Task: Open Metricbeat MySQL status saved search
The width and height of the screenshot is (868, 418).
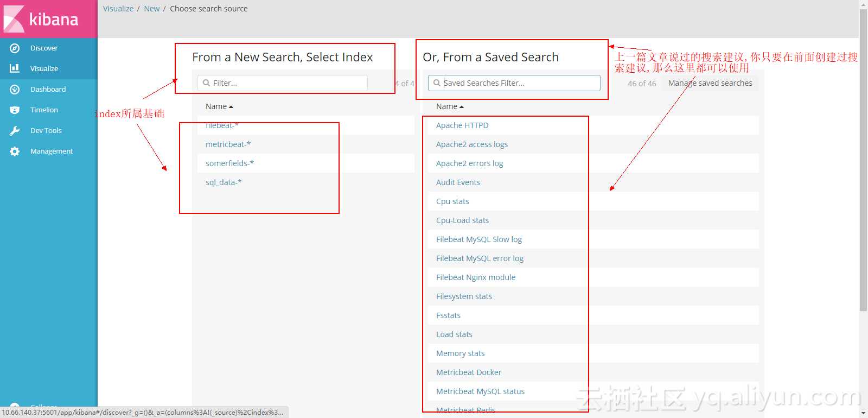Action: pos(480,391)
